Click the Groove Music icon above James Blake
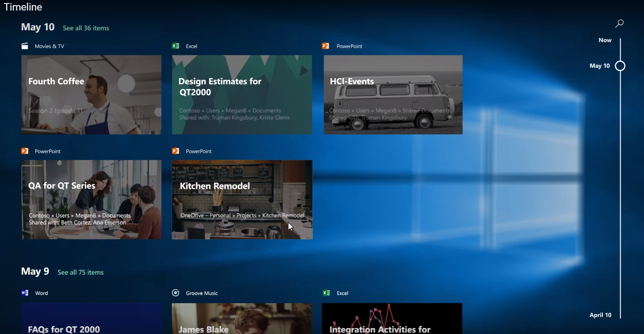Screen dimensions: 644x334 [x=175, y=293]
